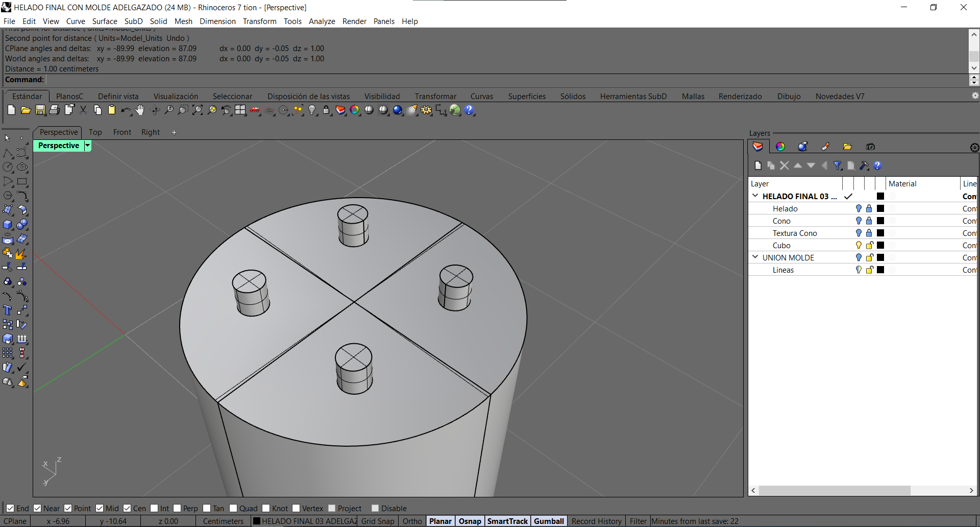Click the layer tools hammer icon

pos(864,165)
